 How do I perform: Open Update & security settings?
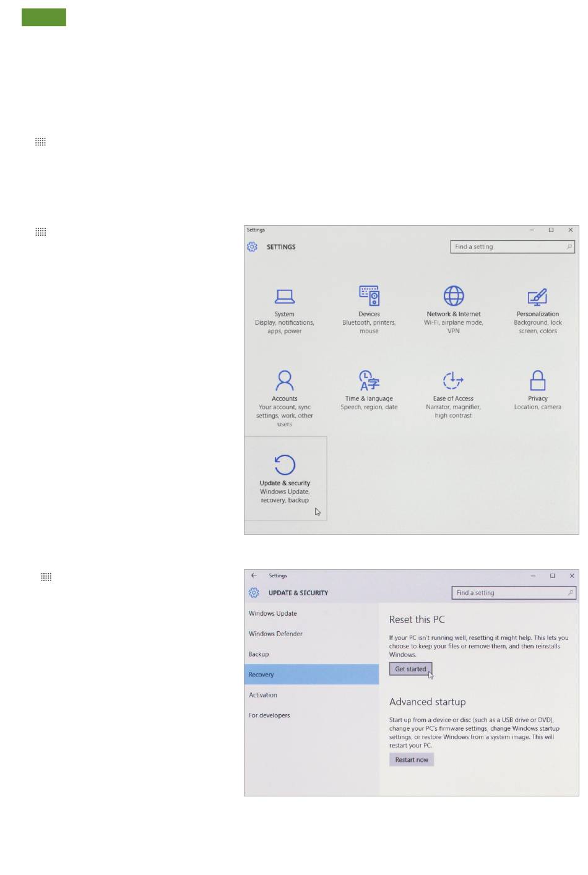click(x=285, y=478)
